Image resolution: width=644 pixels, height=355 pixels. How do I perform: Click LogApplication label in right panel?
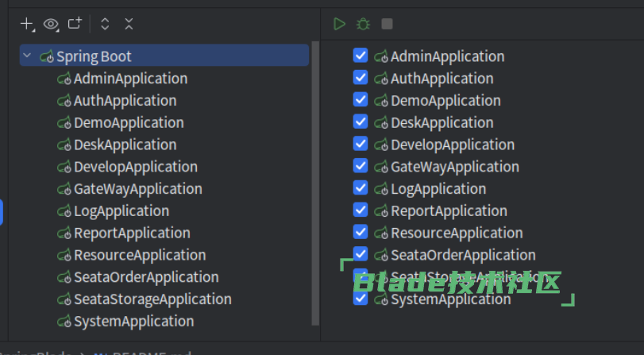tap(438, 189)
